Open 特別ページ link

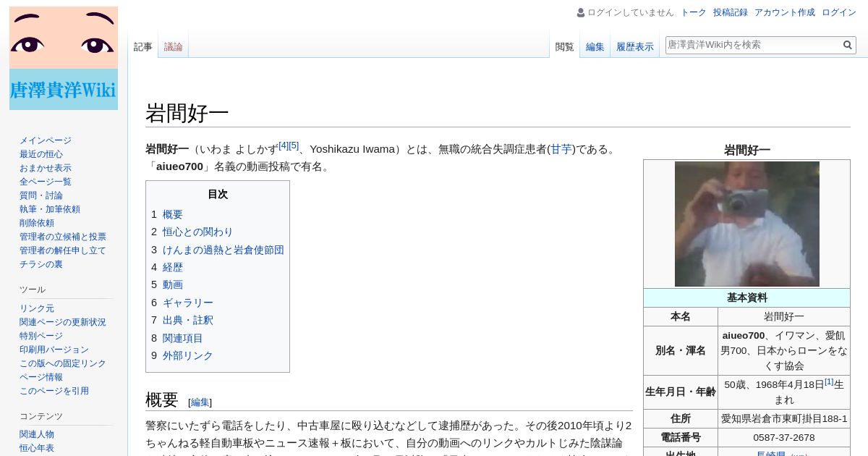41,336
